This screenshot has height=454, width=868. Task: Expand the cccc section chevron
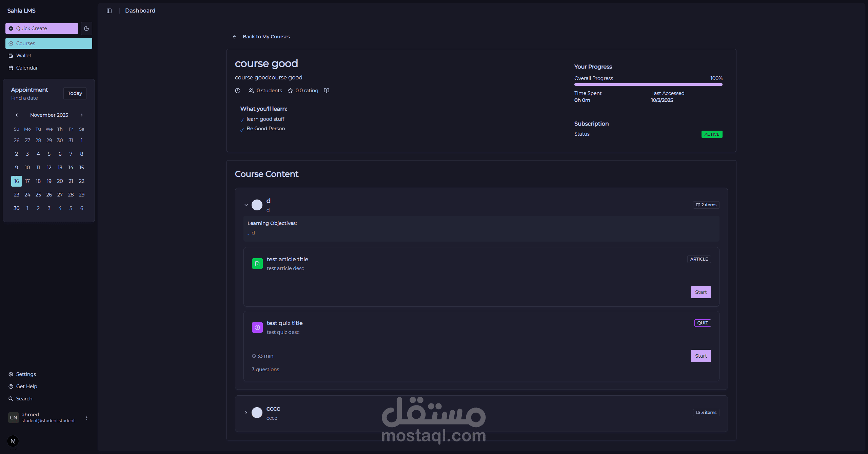pos(246,413)
